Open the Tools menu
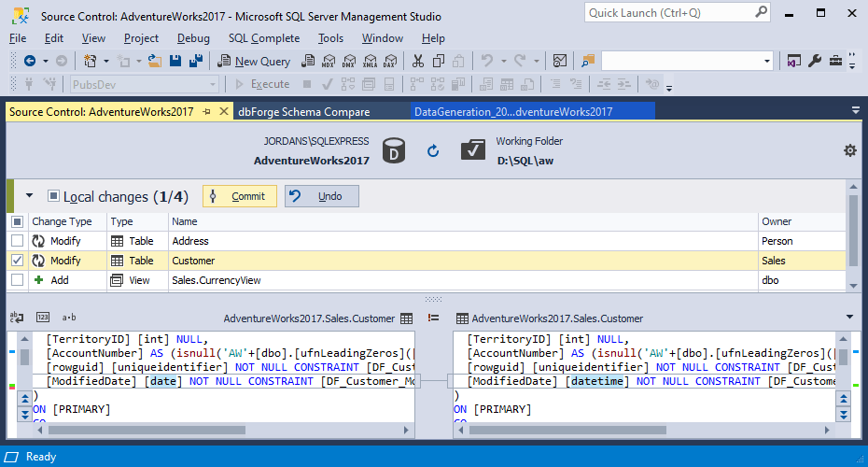This screenshot has width=868, height=467. point(330,38)
